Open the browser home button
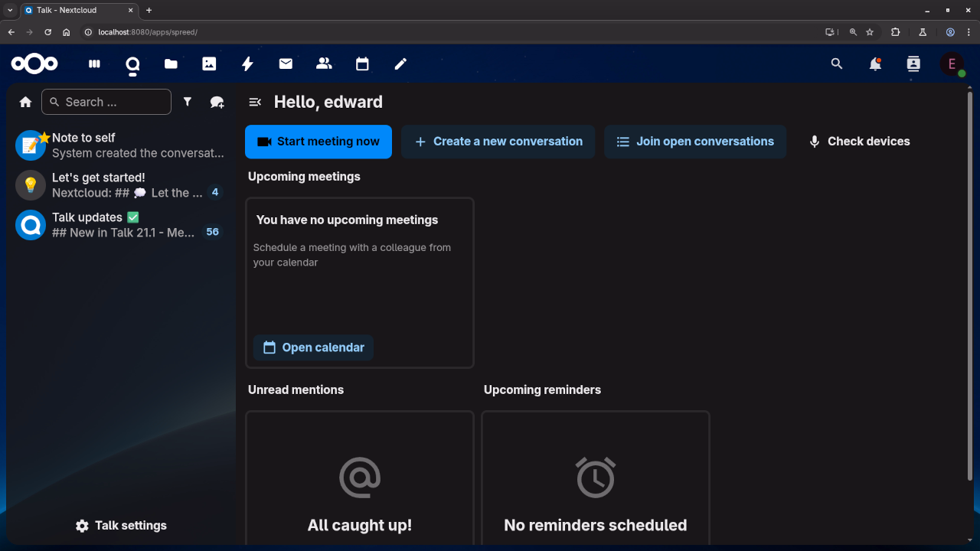Screen dimensions: 980x551 pyautogui.click(x=67, y=32)
